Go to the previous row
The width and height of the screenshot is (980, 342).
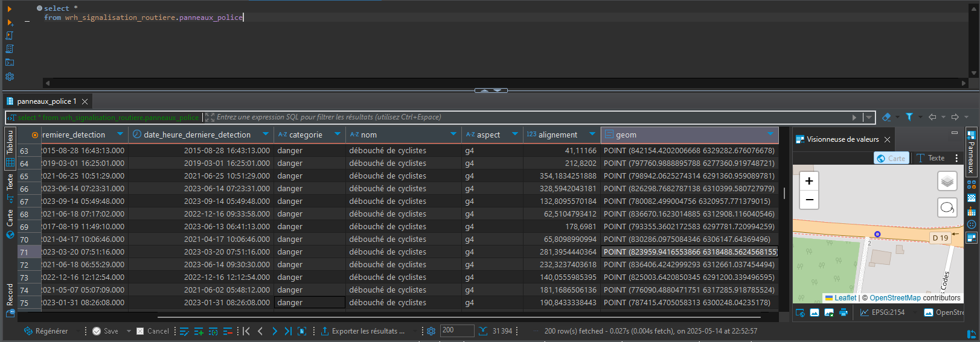260,331
